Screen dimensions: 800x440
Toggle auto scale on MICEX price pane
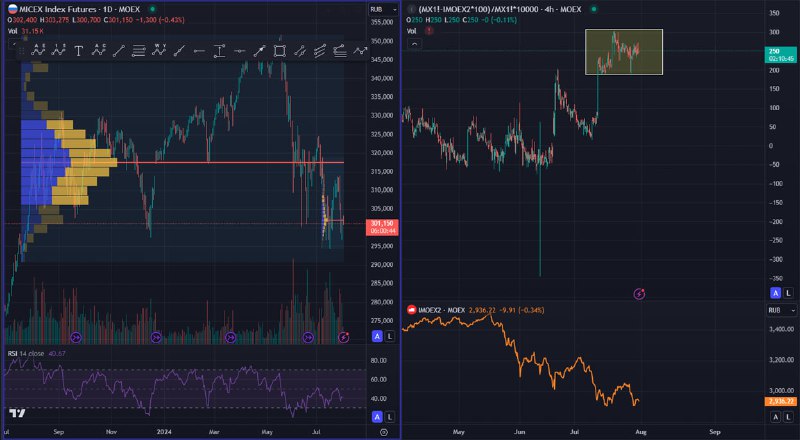click(x=378, y=336)
